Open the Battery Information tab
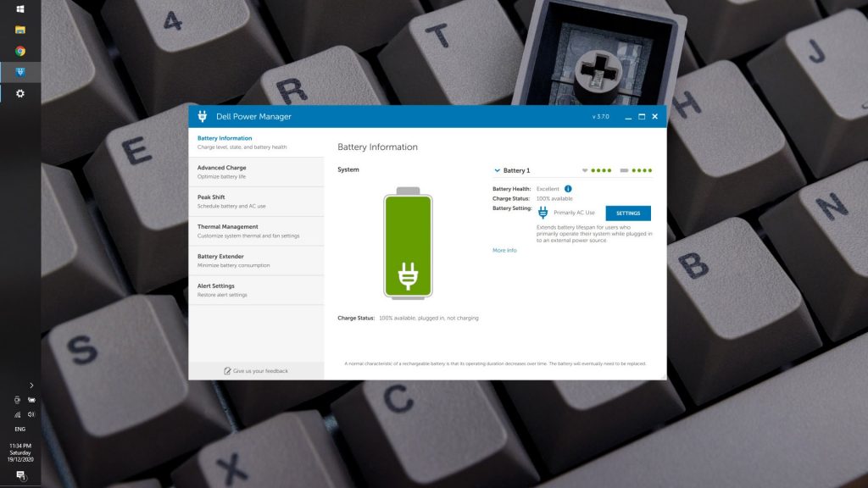Image resolution: width=868 pixels, height=488 pixels. [256, 142]
